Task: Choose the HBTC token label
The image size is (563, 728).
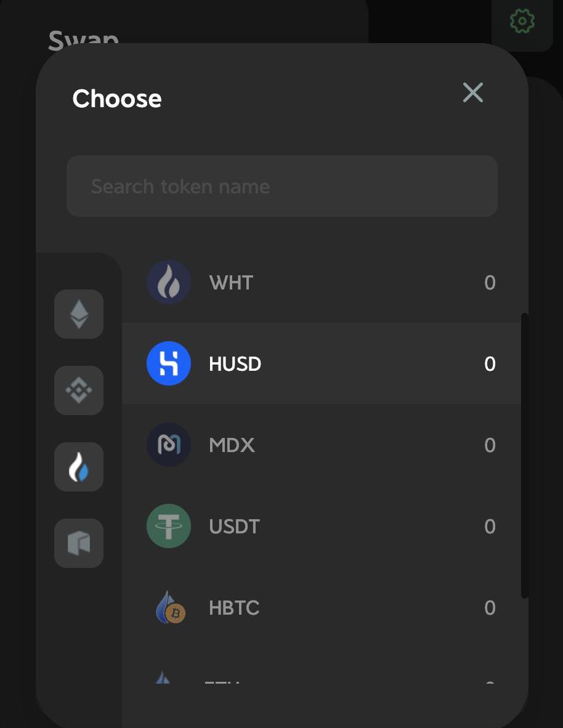Action: (x=234, y=608)
